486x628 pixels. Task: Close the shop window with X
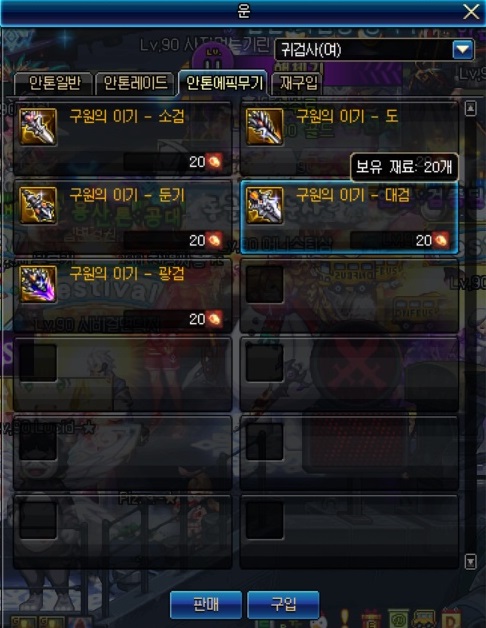471,11
